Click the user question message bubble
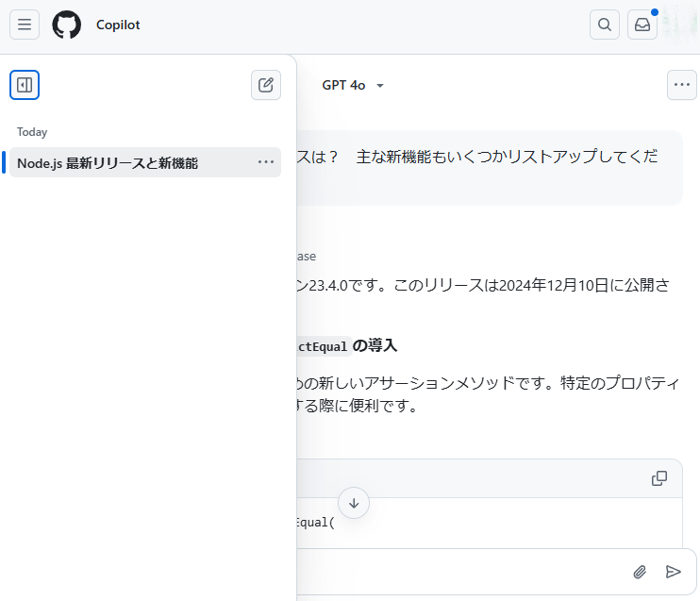700x601 pixels. pos(490,168)
